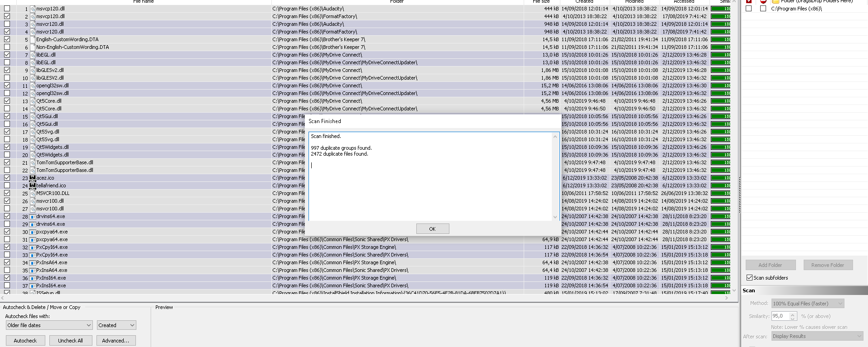Expand the After scan 'Display Results' dropdown
Image resolution: width=868 pixels, height=347 pixels.
coord(817,336)
